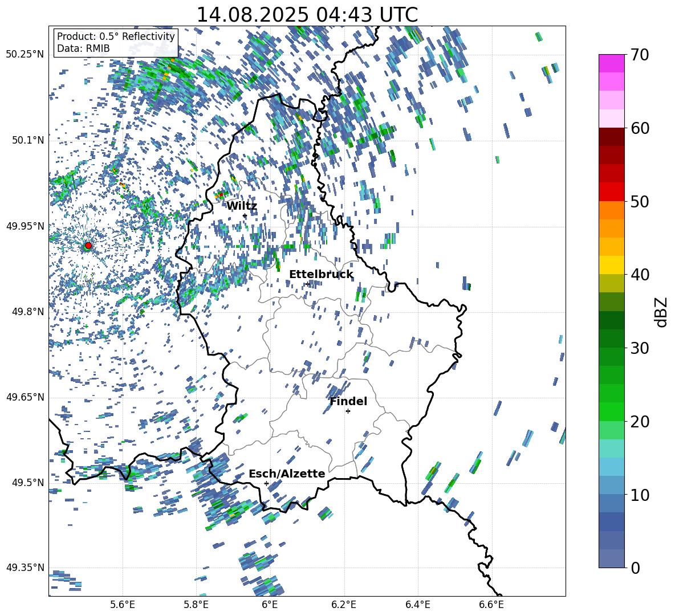Click the Esch/Alzette city label
The height and width of the screenshot is (616, 675).
point(287,474)
